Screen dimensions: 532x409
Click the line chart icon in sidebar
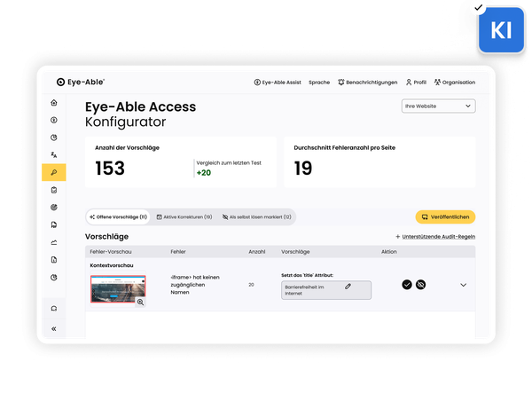pos(54,242)
